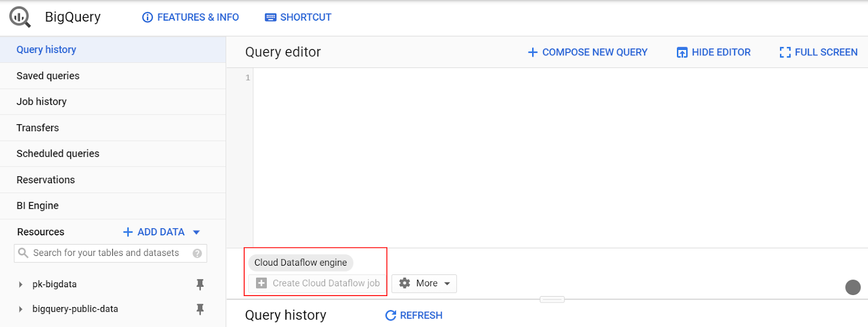Go to Job history

[x=113, y=101]
